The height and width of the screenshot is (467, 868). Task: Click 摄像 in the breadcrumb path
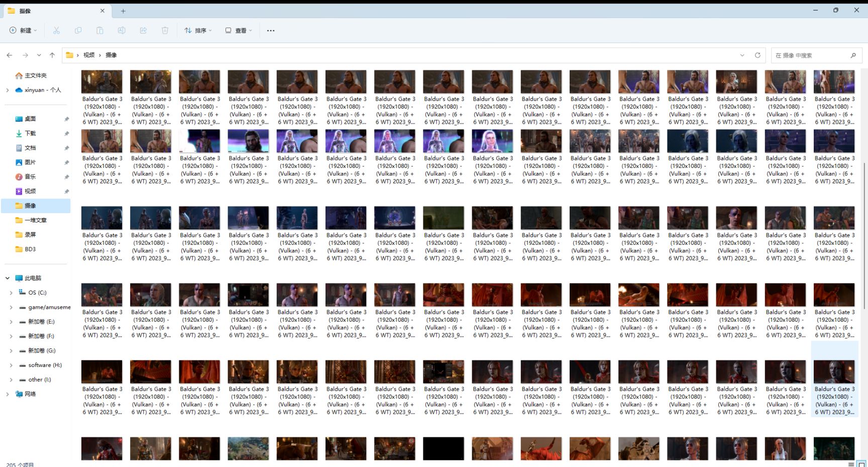[111, 55]
